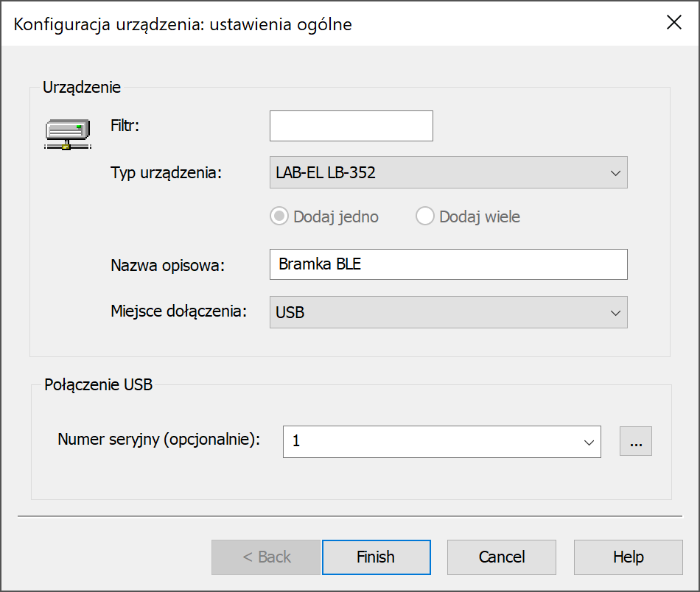Click the Numer seryjny (opcjonalnie) label
Screen dimensions: 700x592
pyautogui.click(x=159, y=440)
